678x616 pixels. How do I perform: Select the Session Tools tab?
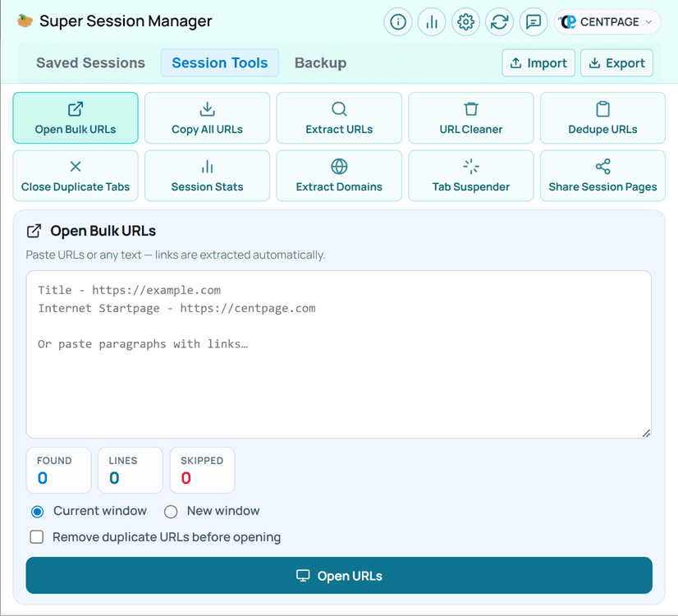(x=220, y=62)
